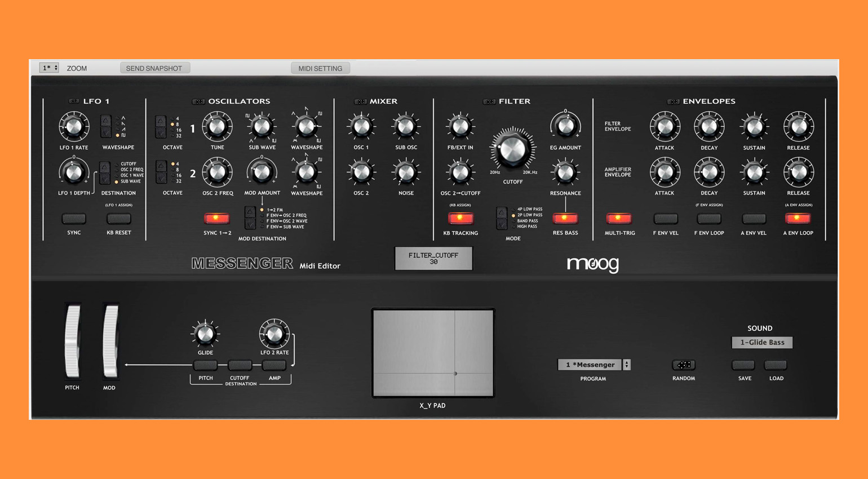Click the Filter Envelope Attack knob
This screenshot has height=479, width=868.
coord(665,127)
